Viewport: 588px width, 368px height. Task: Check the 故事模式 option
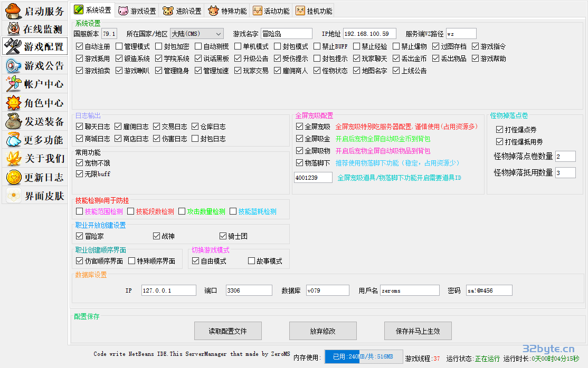pyautogui.click(x=251, y=261)
